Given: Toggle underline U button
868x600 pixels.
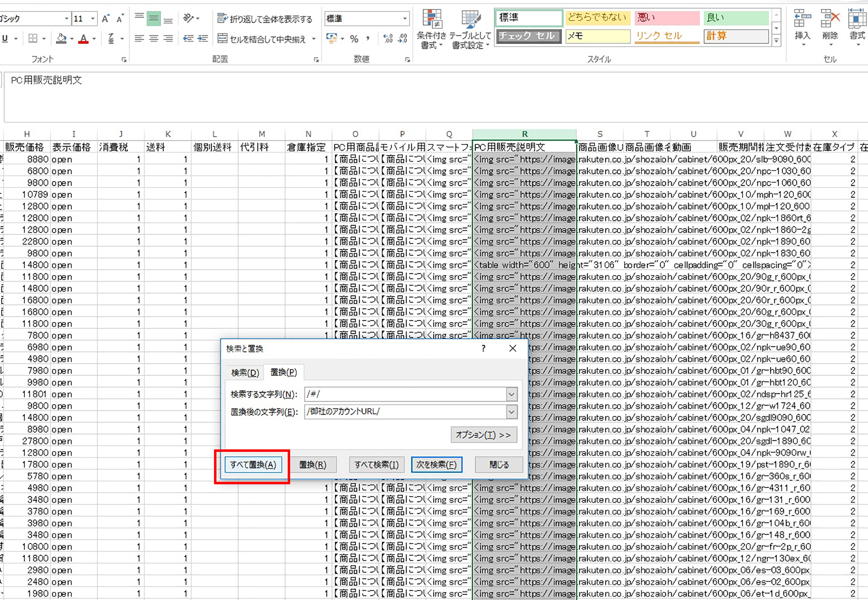Looking at the screenshot, I should (5, 38).
